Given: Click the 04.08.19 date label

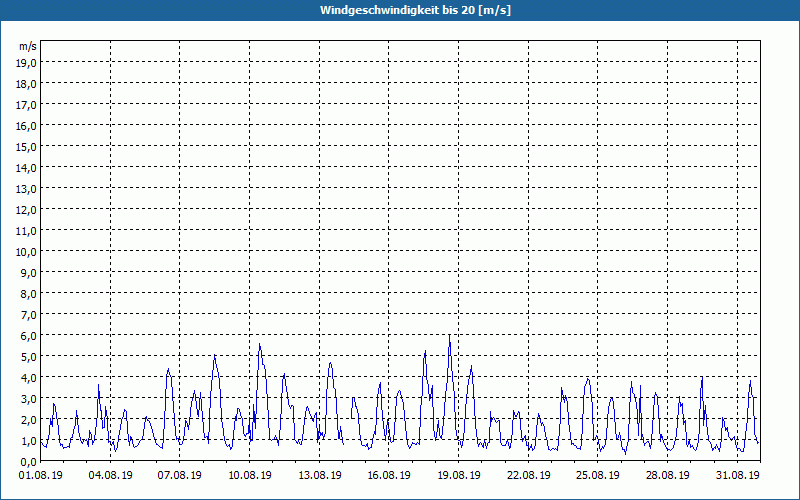Looking at the screenshot, I should (x=110, y=475).
